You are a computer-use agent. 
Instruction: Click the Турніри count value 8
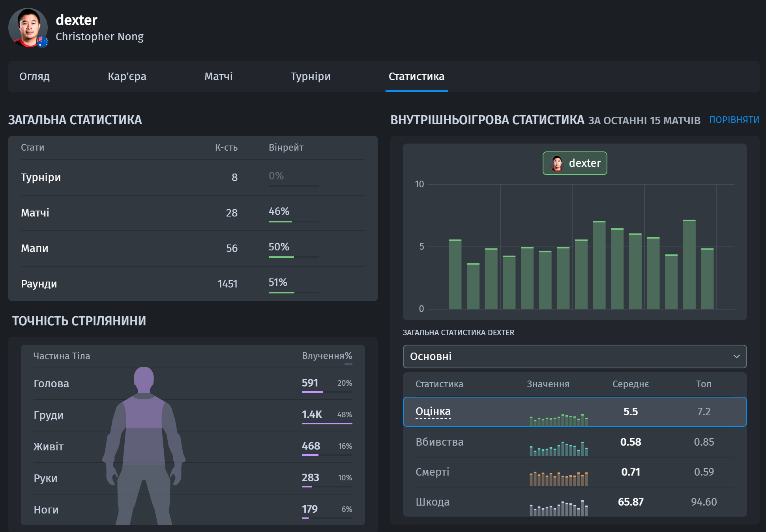pyautogui.click(x=234, y=177)
